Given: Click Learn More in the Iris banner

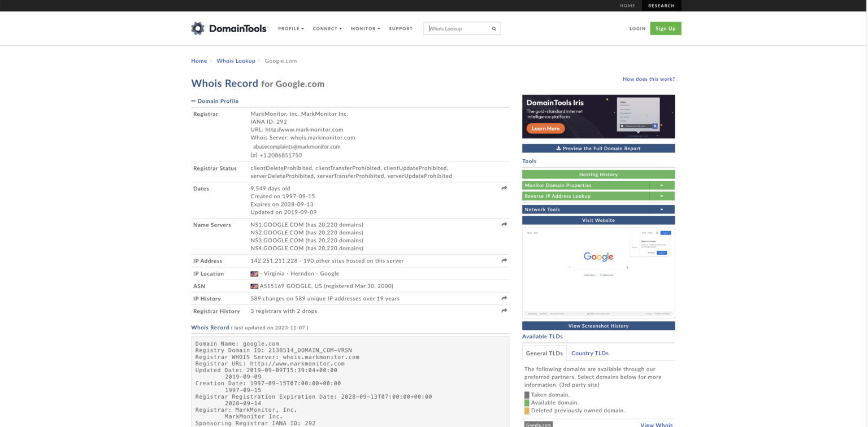Looking at the screenshot, I should click(x=545, y=129).
